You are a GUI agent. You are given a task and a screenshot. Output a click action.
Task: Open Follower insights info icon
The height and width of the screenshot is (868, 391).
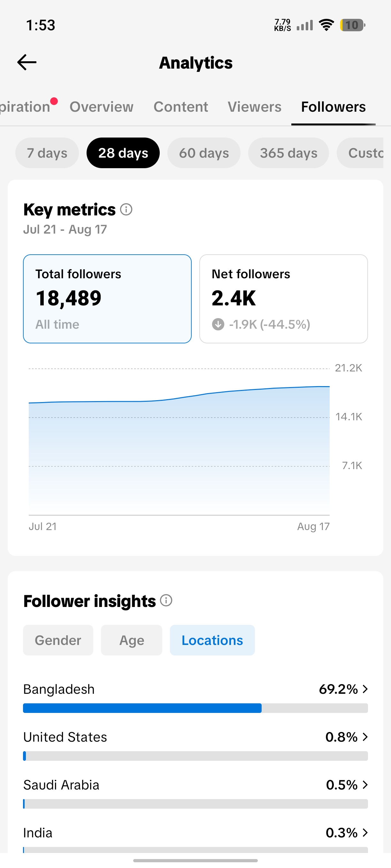coord(166,601)
